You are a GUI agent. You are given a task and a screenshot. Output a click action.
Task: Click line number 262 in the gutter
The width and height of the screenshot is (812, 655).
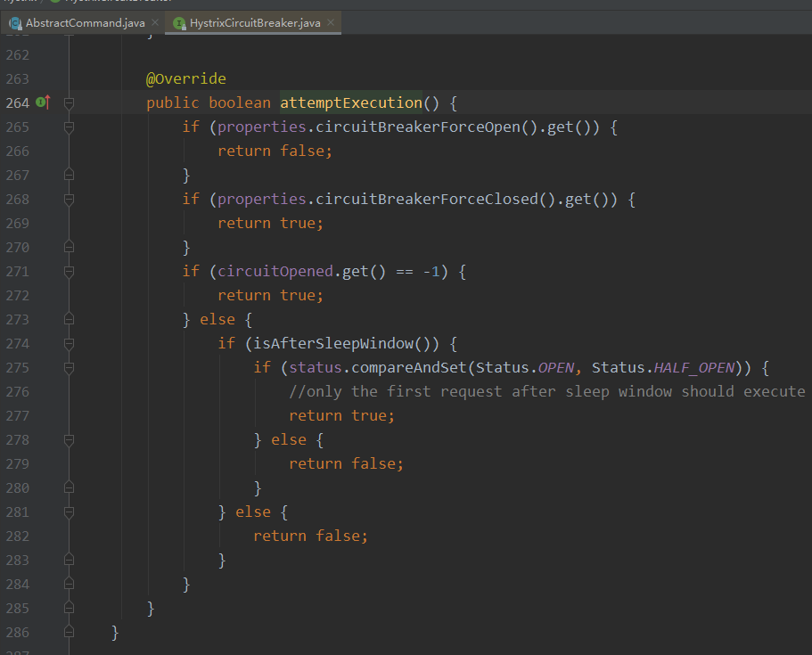click(18, 55)
